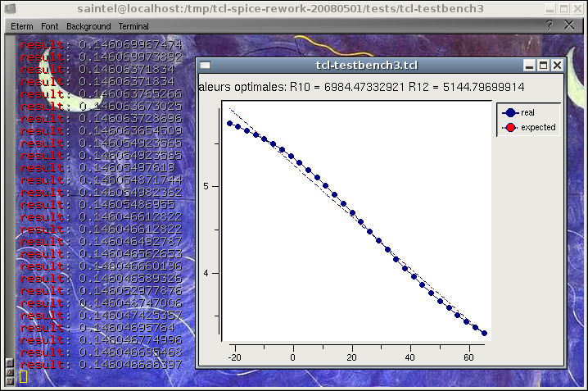Toggle the 'real' legend entry
Image resolution: width=588 pixels, height=391 pixels.
pyautogui.click(x=528, y=113)
